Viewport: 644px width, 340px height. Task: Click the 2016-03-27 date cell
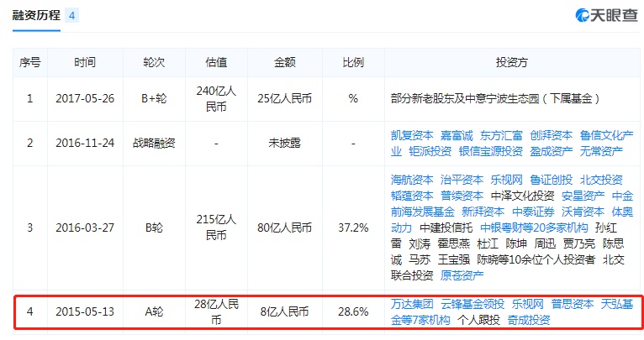click(x=85, y=228)
